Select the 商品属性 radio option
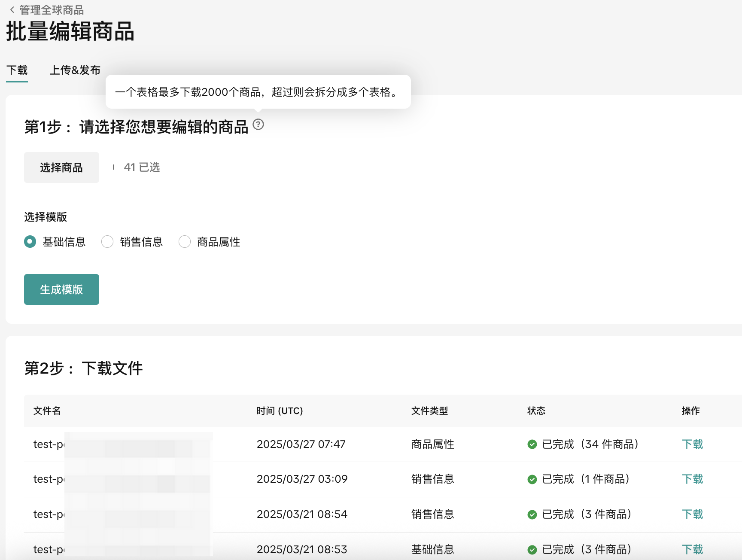The height and width of the screenshot is (560, 742). [185, 242]
